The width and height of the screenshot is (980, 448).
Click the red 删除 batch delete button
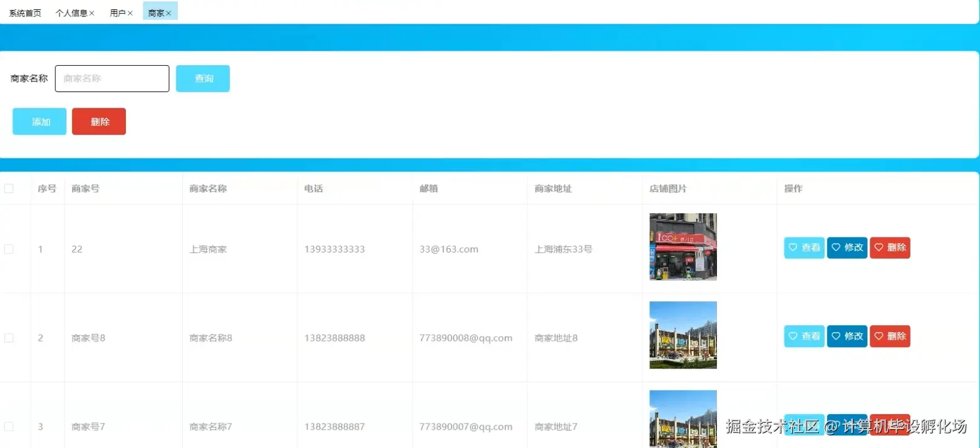pyautogui.click(x=98, y=122)
